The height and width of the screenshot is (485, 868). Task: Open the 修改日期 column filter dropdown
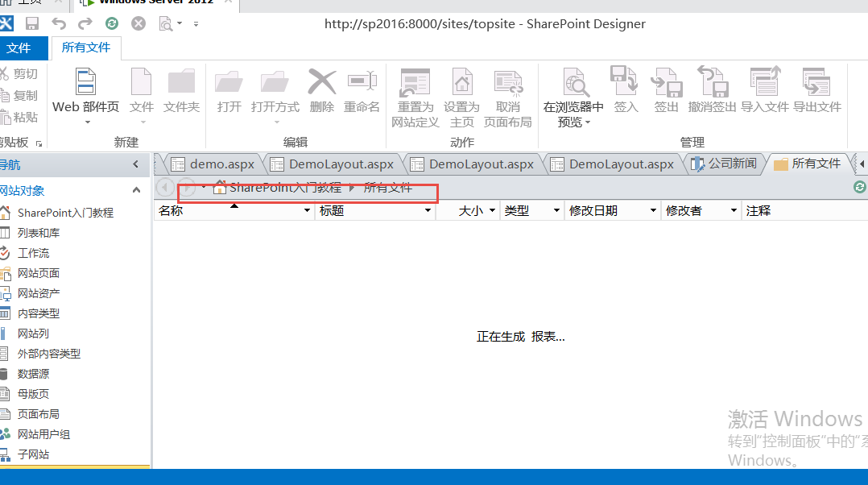[653, 210]
